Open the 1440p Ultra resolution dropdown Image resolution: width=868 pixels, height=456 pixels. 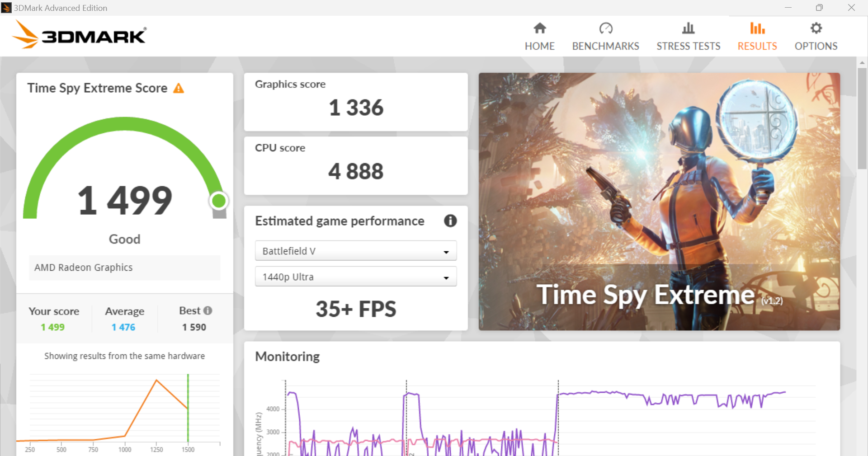(x=356, y=277)
